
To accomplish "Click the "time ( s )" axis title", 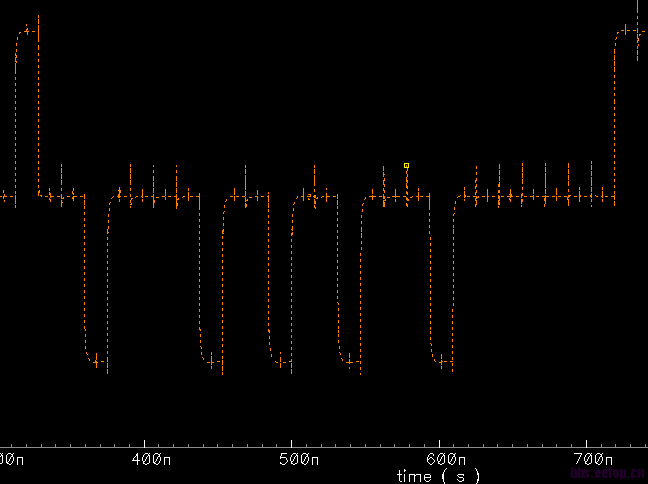I will [x=438, y=477].
